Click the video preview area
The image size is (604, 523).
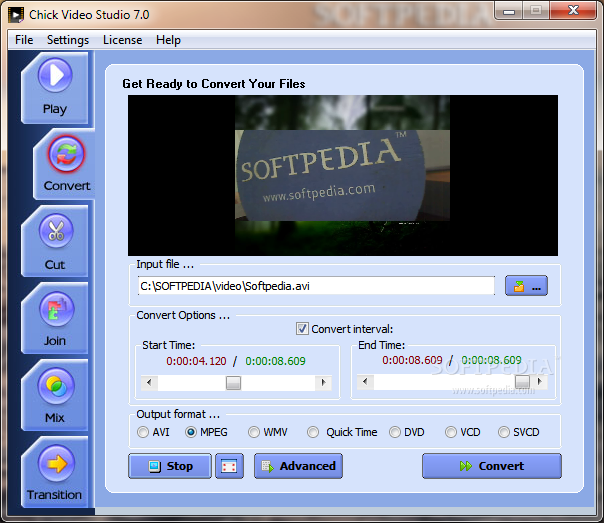coord(343,175)
